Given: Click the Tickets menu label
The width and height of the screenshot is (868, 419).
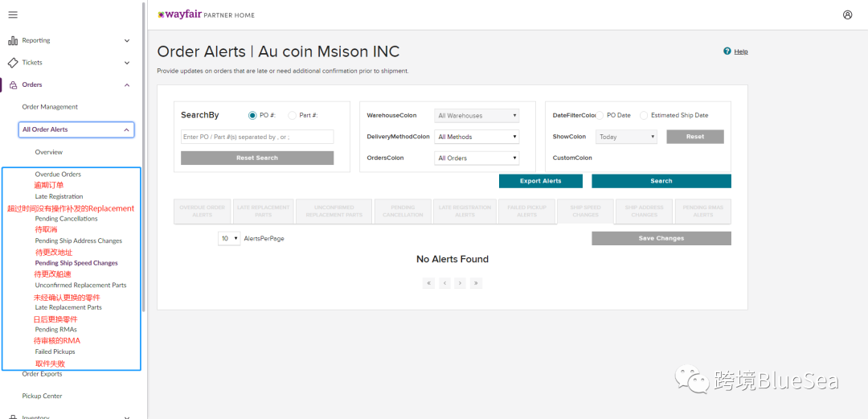Looking at the screenshot, I should 32,63.
